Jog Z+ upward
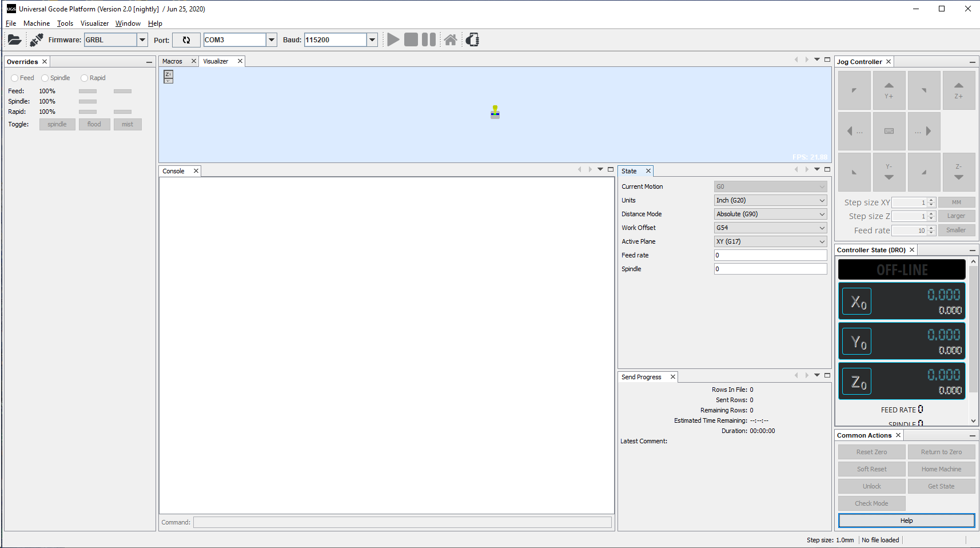Image resolution: width=980 pixels, height=548 pixels. 959,90
